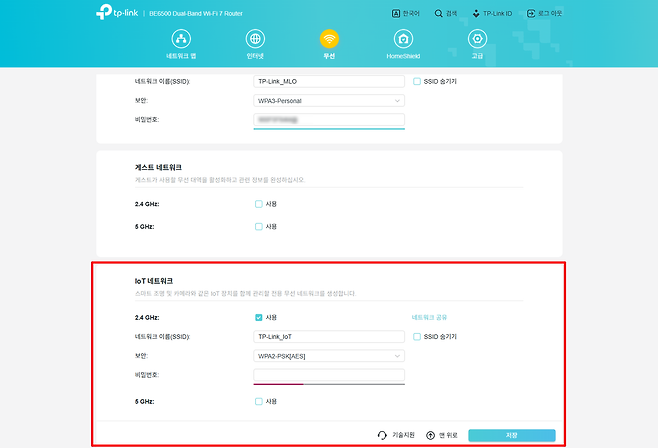
Task: Check SSID 숨기기 for TP-Link_IoT
Action: (417, 337)
